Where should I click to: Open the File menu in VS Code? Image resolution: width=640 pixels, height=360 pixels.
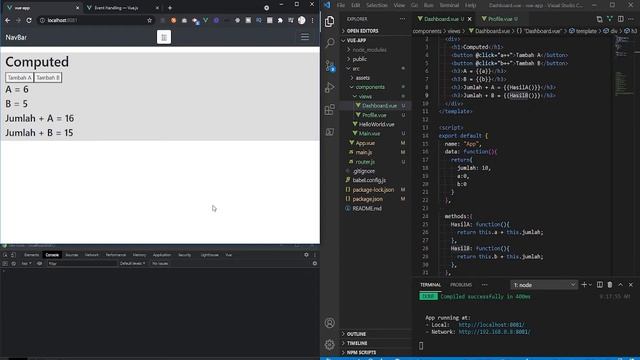point(341,5)
